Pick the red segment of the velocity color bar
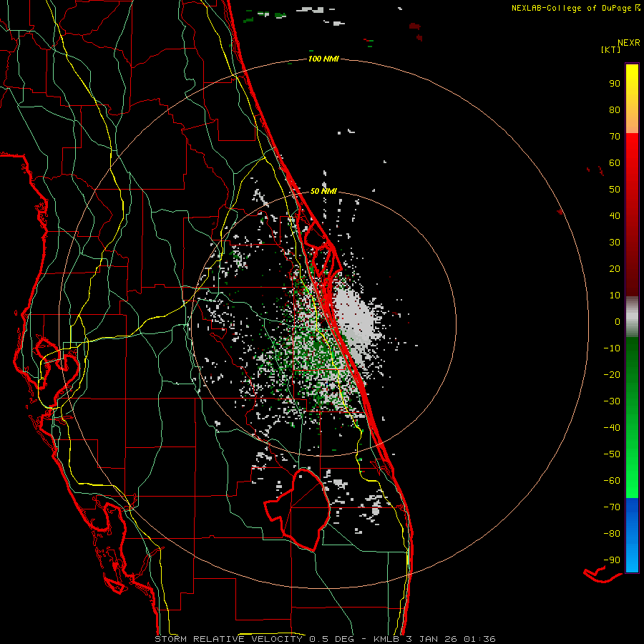The image size is (644, 644). (632, 215)
